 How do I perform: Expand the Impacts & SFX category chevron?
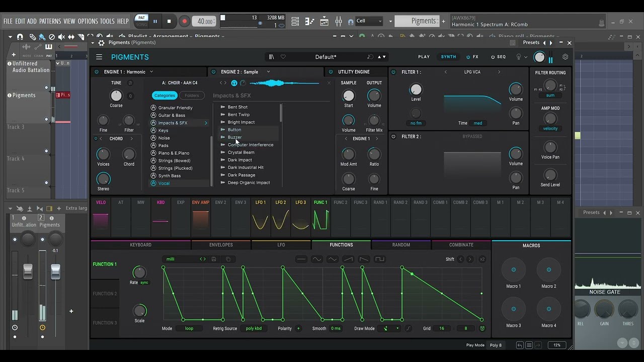(x=206, y=123)
